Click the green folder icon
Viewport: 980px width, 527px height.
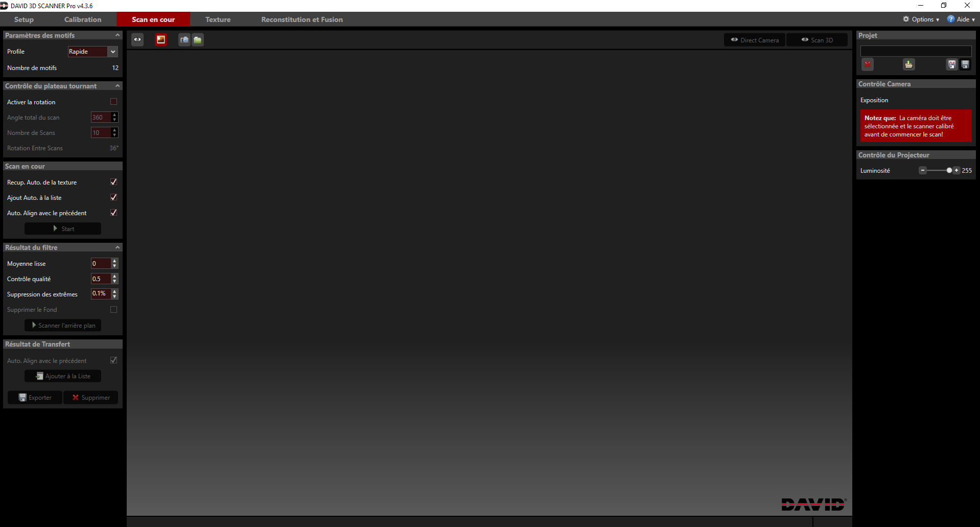198,39
